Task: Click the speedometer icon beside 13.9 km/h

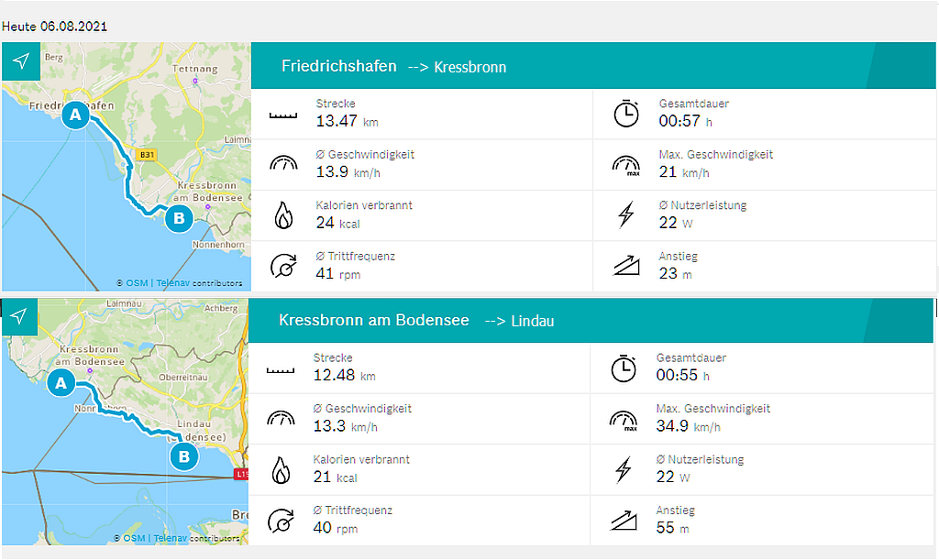Action: tap(284, 165)
